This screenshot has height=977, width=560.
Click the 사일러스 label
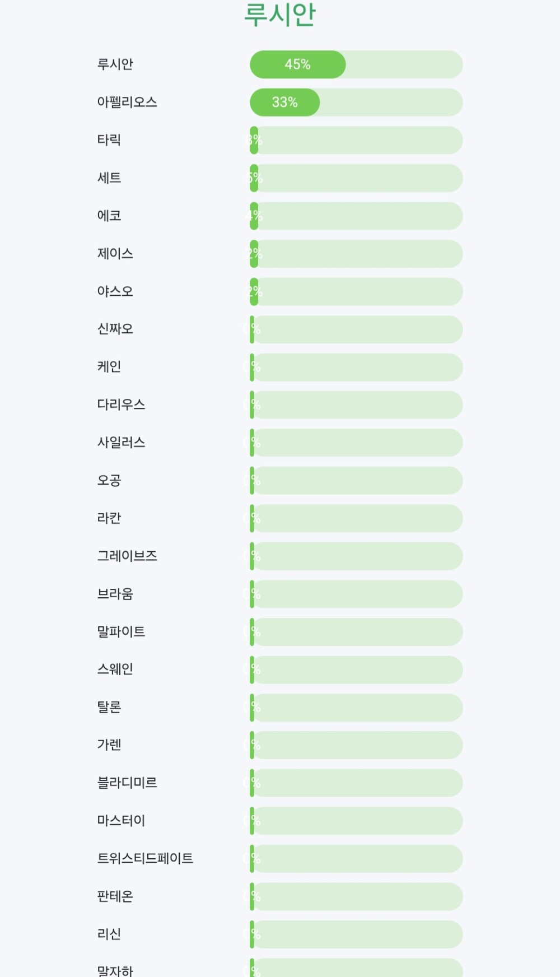(x=121, y=443)
